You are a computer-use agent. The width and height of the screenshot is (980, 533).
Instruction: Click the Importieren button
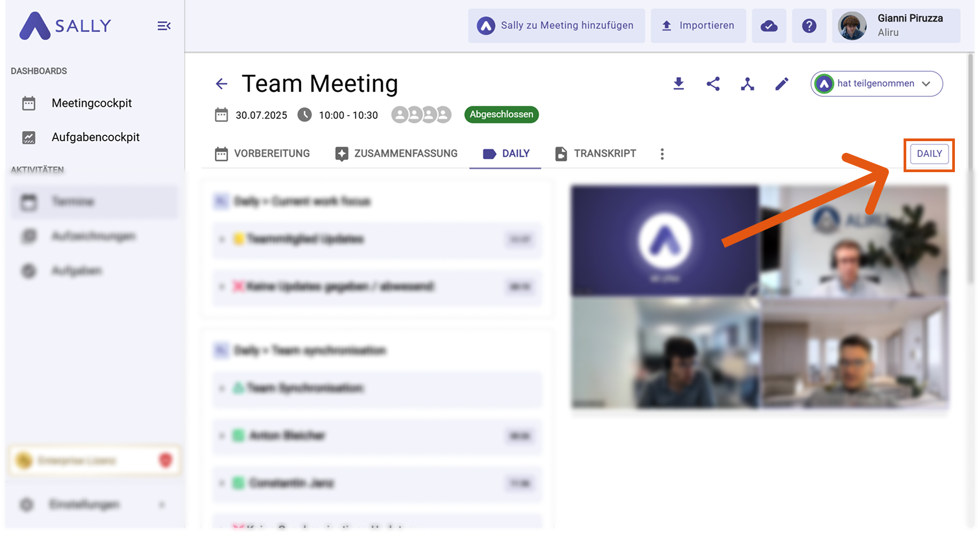click(x=698, y=26)
